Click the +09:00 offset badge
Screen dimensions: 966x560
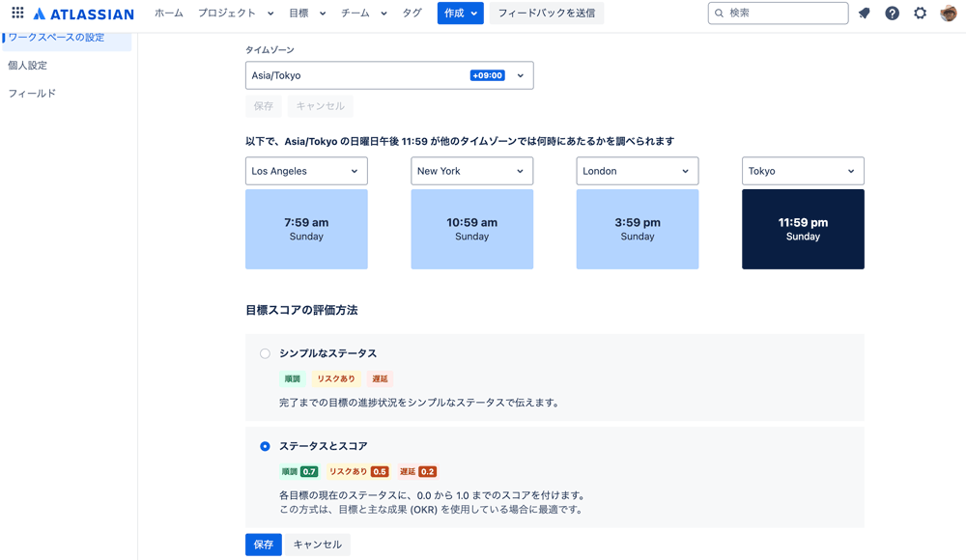pyautogui.click(x=487, y=75)
